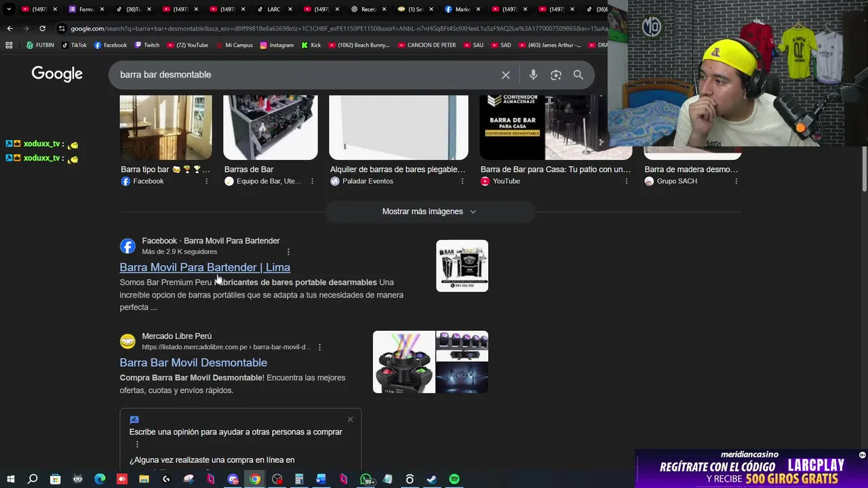This screenshot has height=488, width=868.
Task: Open more options for Paladar Eventos image
Action: [462, 181]
